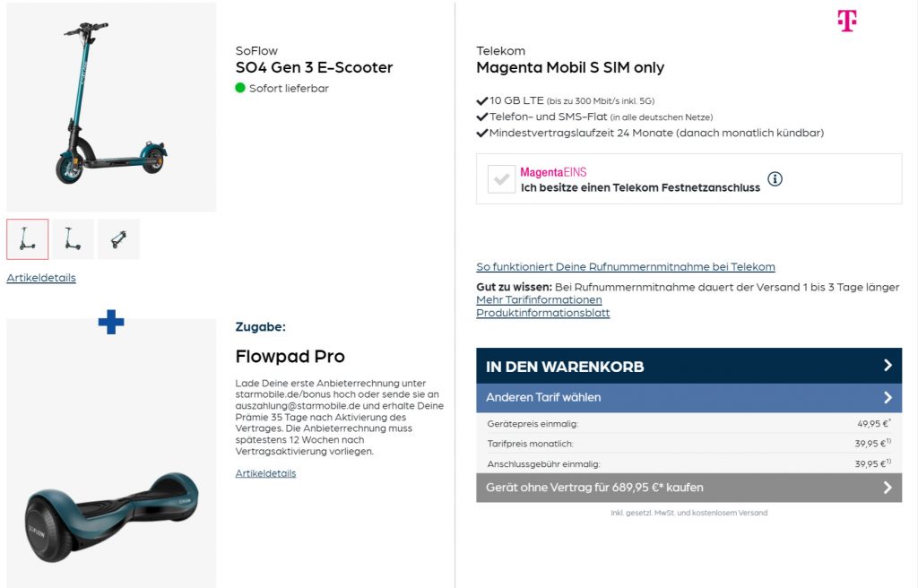Viewport: 918px width, 588px height.
Task: Select the first scooter thumbnail
Action: coord(27,238)
